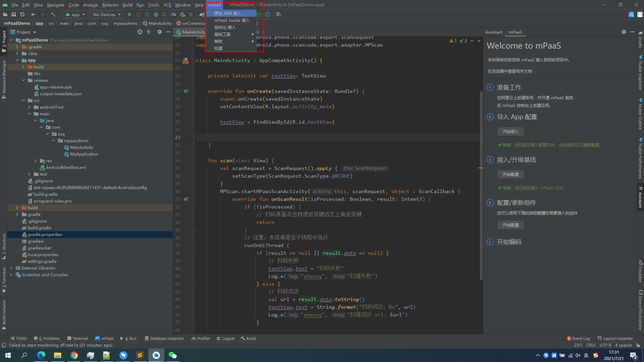Select 原生 AAR 接入 menu entry
644x362 pixels.
tap(228, 13)
